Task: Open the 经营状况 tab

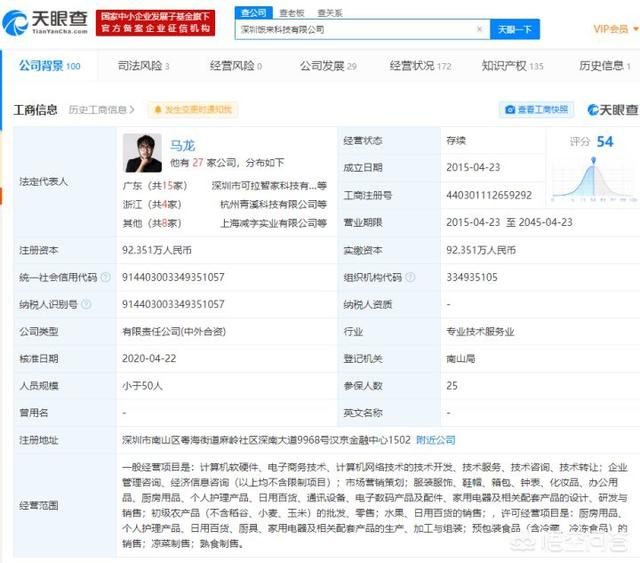Action: click(x=420, y=66)
